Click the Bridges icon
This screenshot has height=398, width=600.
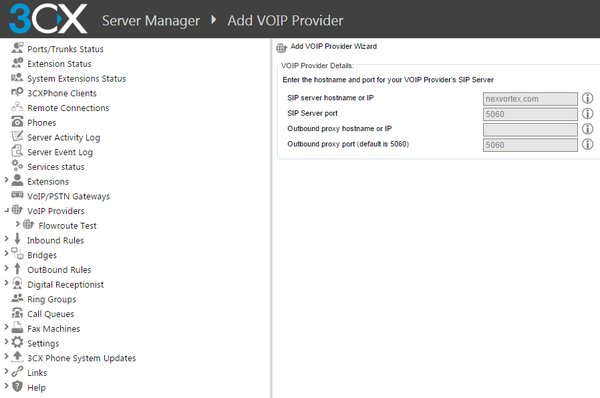tap(17, 254)
